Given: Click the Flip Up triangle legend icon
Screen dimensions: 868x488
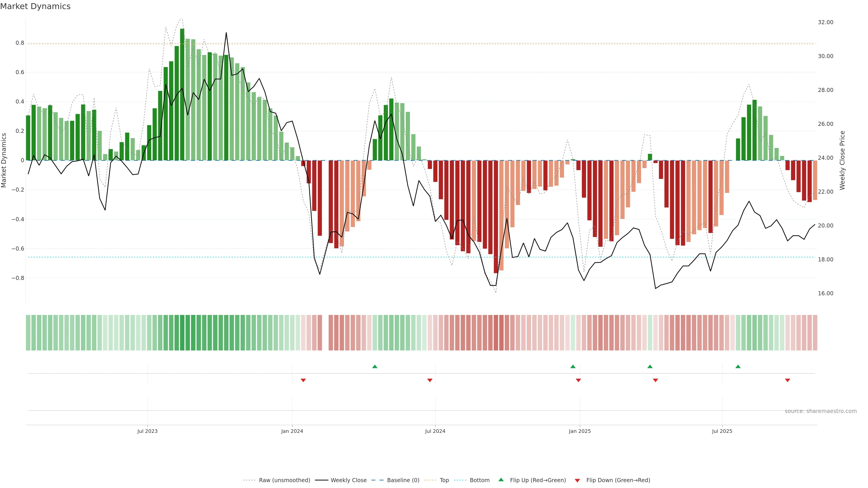Looking at the screenshot, I should [501, 480].
